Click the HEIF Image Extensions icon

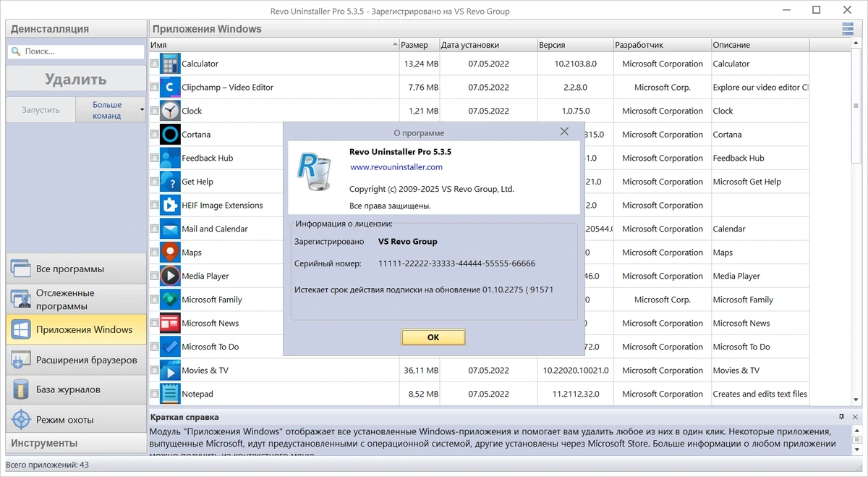[170, 205]
